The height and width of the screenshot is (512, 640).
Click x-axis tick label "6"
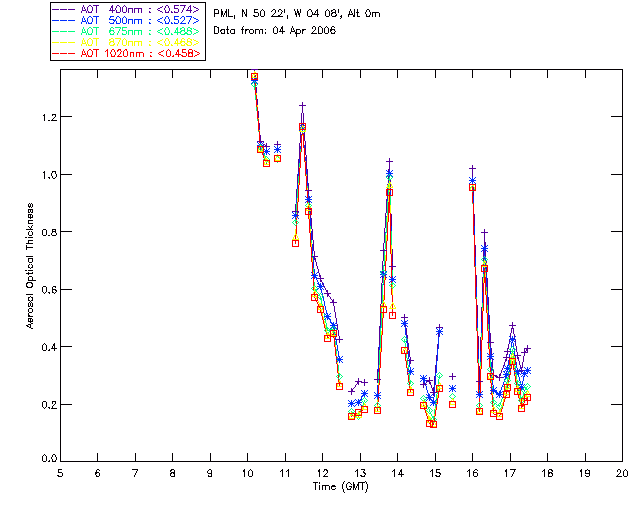click(98, 473)
